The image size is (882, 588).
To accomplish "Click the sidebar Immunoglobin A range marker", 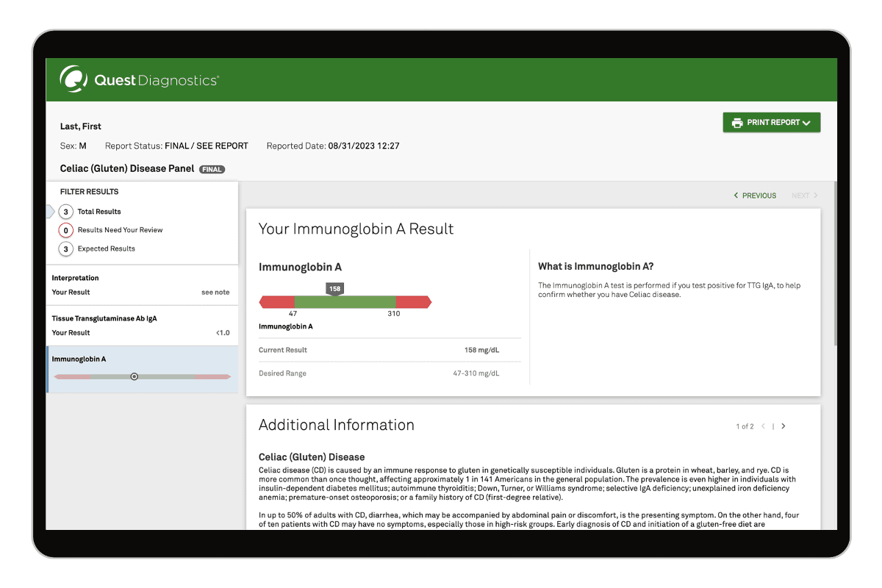I will pos(134,376).
